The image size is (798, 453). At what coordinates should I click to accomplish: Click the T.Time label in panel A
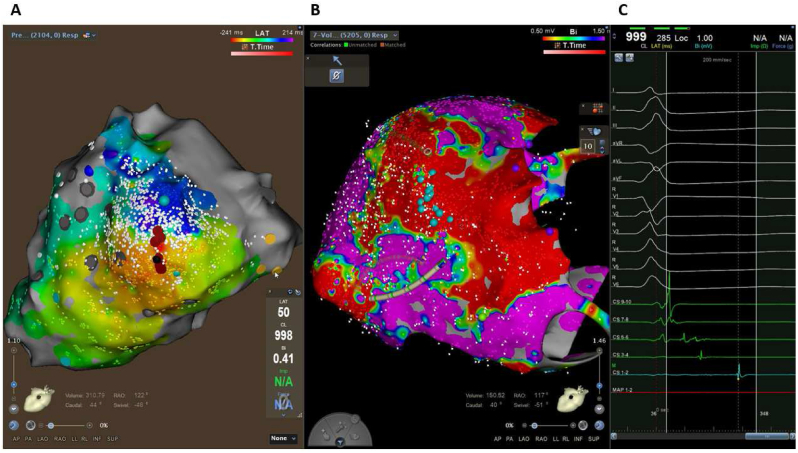(262, 47)
